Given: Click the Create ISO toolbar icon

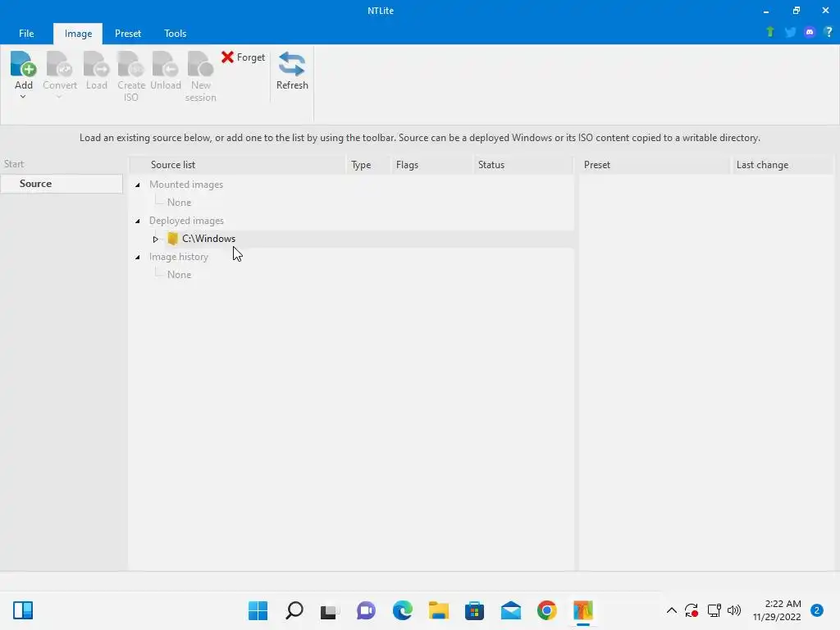Looking at the screenshot, I should click(131, 64).
